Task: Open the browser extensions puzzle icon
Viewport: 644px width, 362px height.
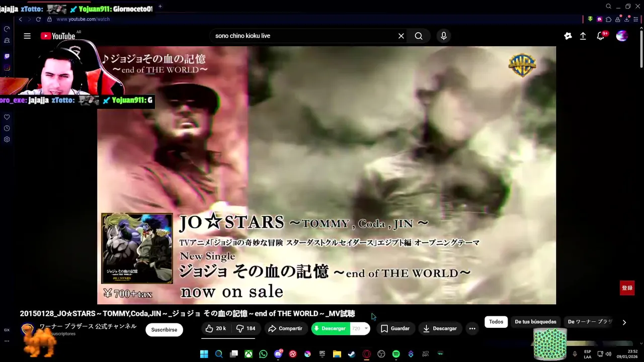Action: 608,19
